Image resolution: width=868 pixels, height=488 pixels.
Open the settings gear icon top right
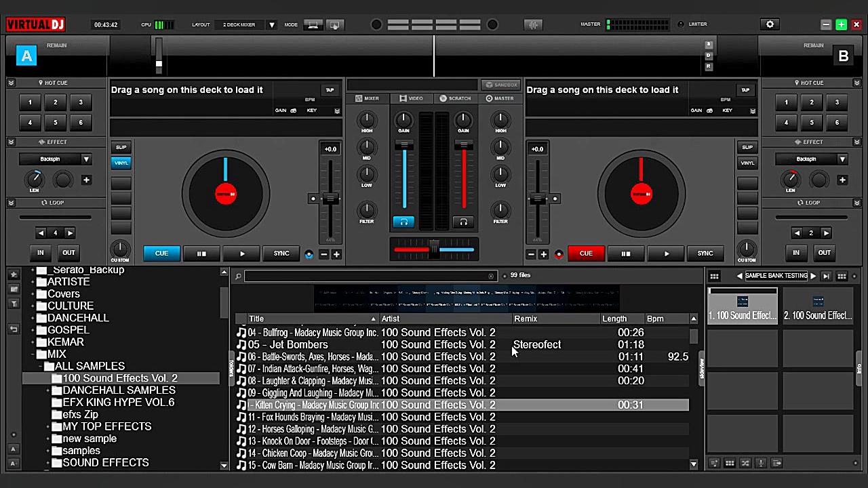pos(770,24)
